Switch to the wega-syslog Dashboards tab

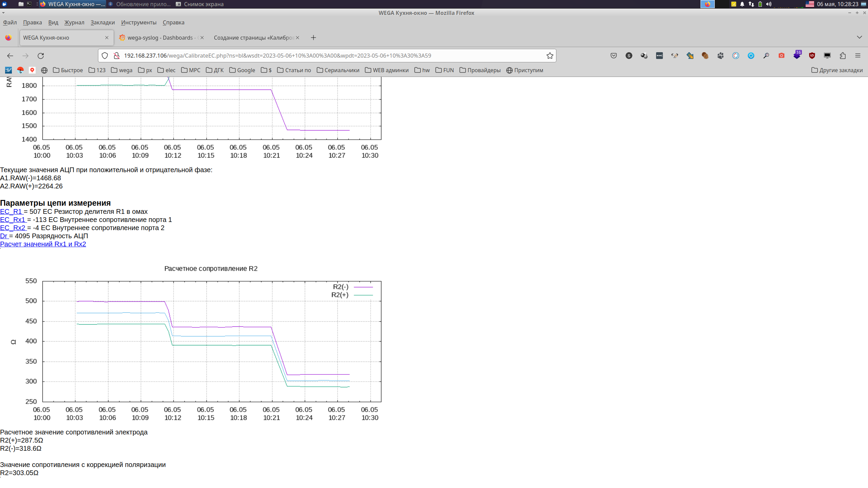tap(160, 38)
